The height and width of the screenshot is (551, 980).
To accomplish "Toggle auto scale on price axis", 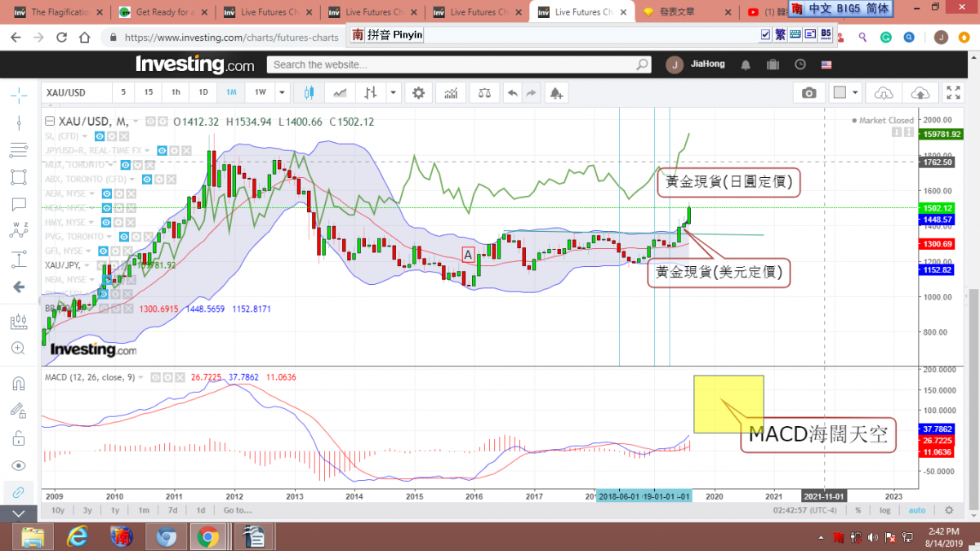I will click(917, 510).
